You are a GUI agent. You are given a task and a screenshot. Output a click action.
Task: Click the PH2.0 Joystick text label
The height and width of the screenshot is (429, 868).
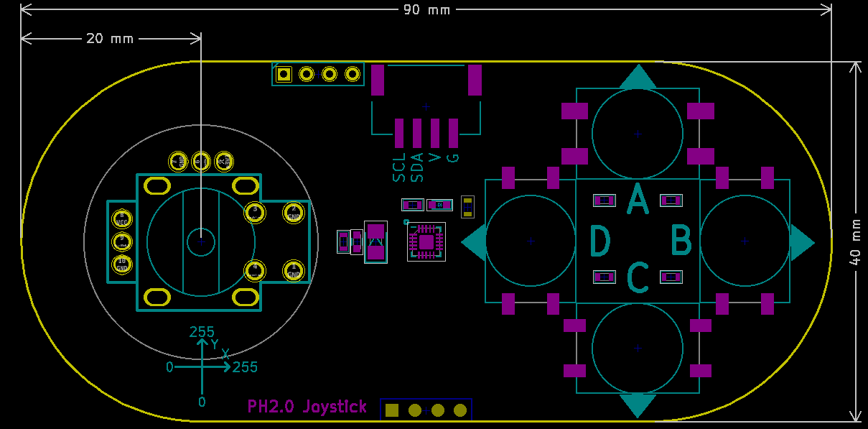click(307, 407)
